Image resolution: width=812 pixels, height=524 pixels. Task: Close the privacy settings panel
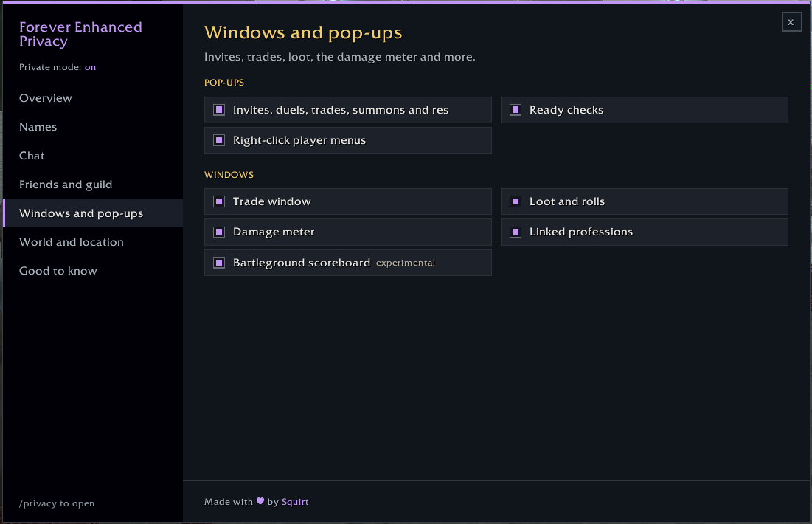point(791,21)
